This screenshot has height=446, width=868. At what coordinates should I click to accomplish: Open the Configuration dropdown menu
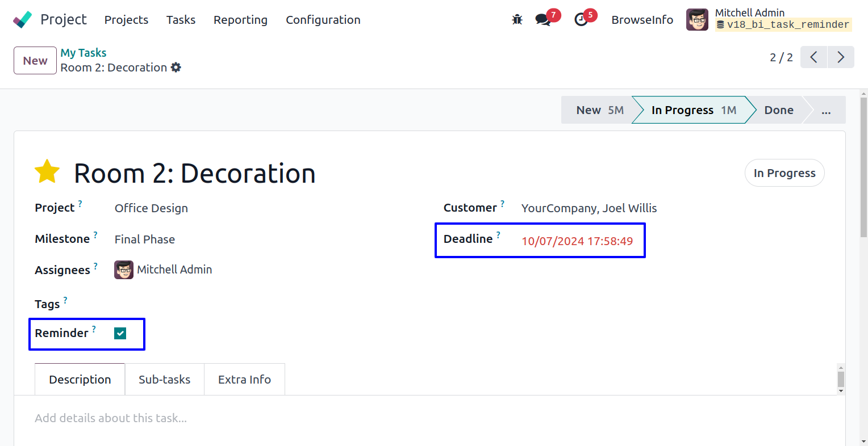pos(323,20)
